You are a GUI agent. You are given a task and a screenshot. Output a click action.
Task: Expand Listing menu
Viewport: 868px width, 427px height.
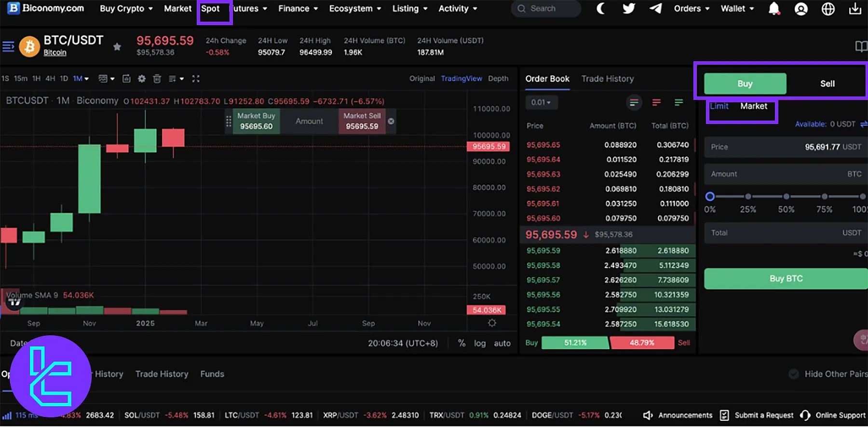point(410,9)
